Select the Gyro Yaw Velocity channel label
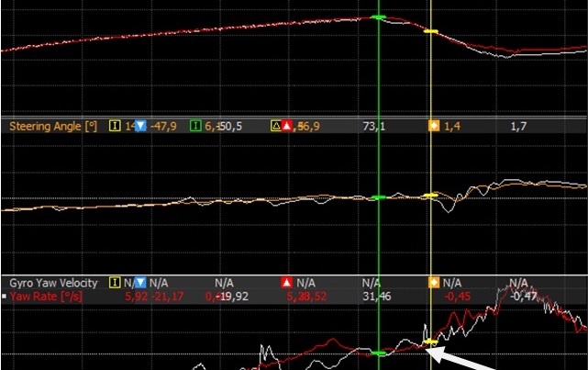 53,283
